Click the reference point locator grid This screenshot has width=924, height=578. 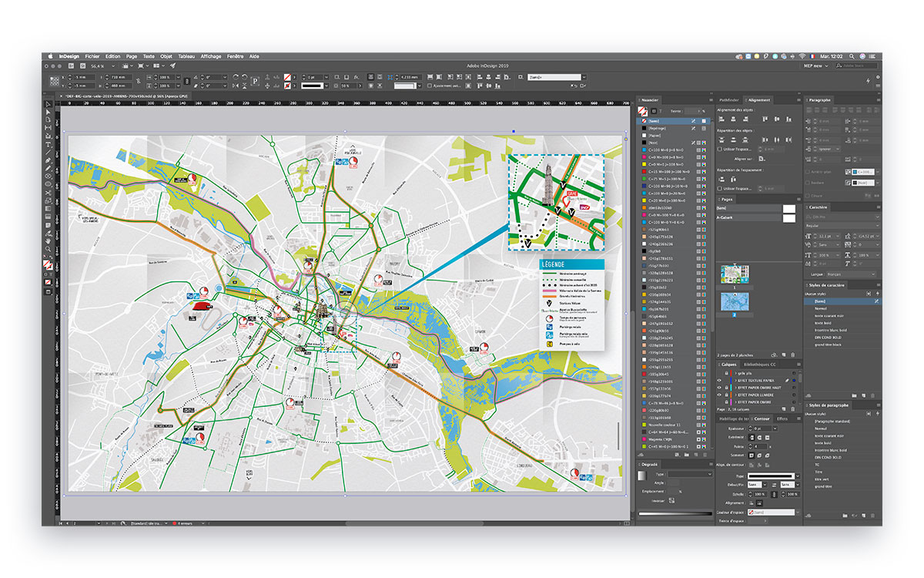click(55, 81)
